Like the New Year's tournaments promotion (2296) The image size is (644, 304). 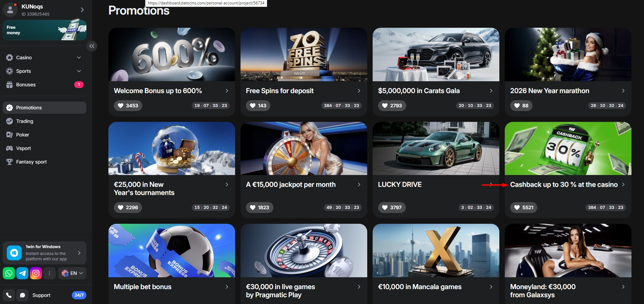click(128, 208)
